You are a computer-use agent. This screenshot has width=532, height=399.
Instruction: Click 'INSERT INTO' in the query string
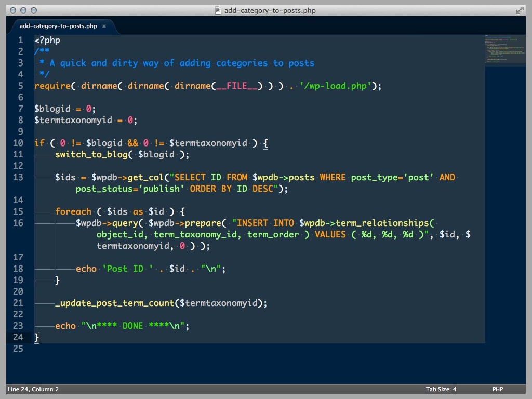265,223
